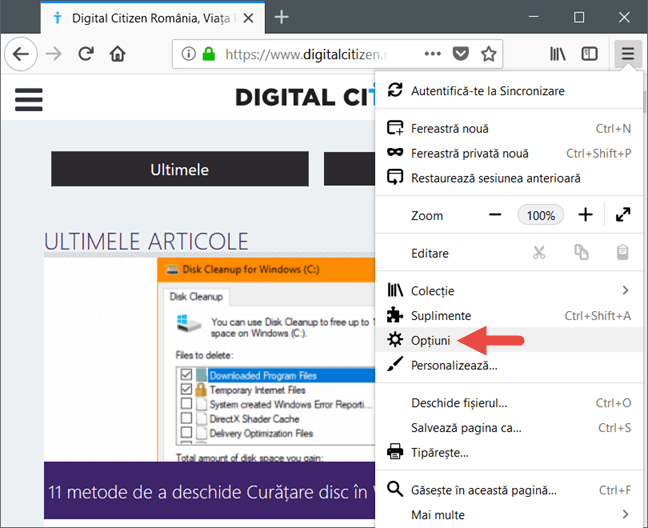Reset zoom level at 100% button
The height and width of the screenshot is (528, 648).
pos(541,215)
